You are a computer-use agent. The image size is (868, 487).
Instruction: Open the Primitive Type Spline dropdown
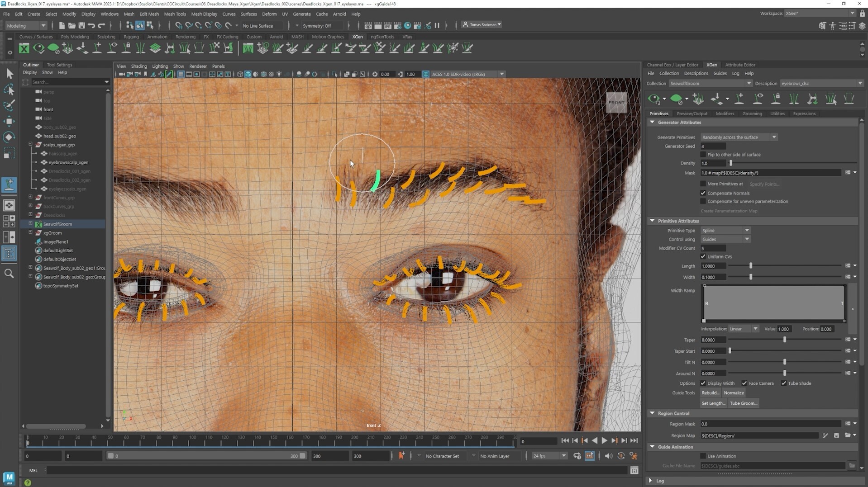click(x=747, y=230)
